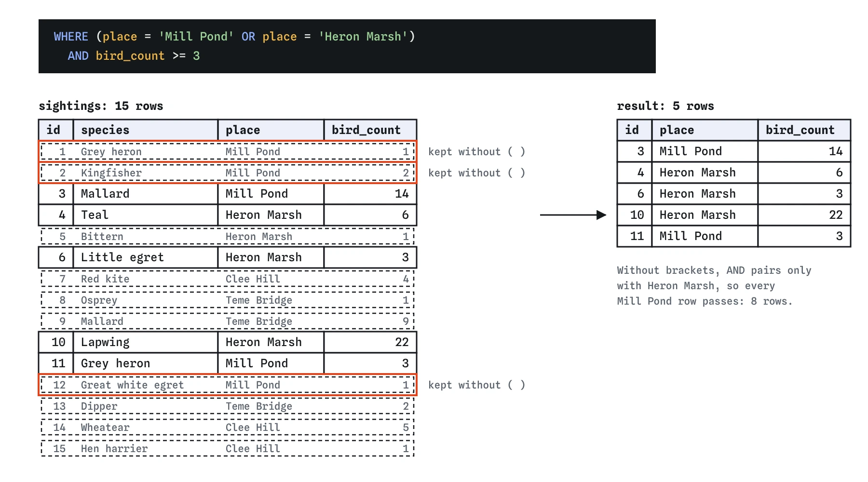Click the bird_count identifier in the query
868x482 pixels.
[130, 56]
